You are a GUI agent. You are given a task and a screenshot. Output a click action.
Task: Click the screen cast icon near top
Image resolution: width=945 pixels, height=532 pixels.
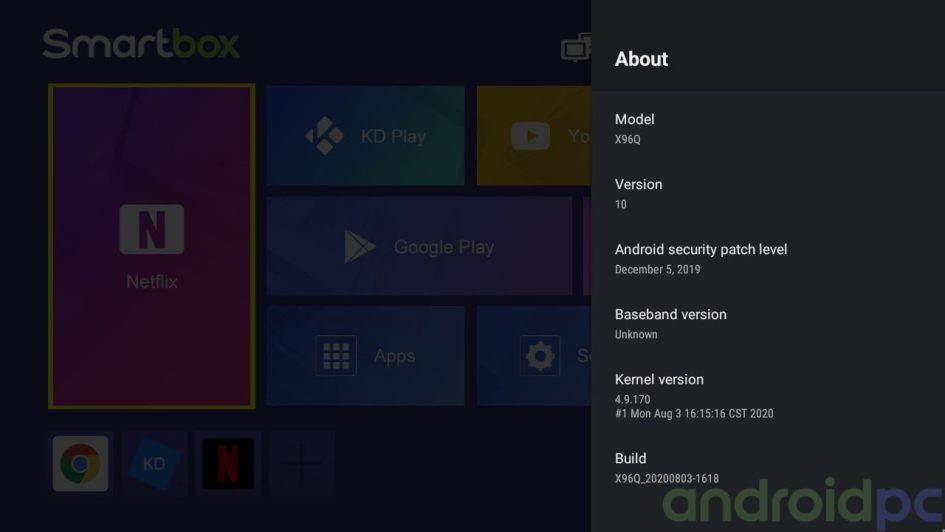click(576, 48)
